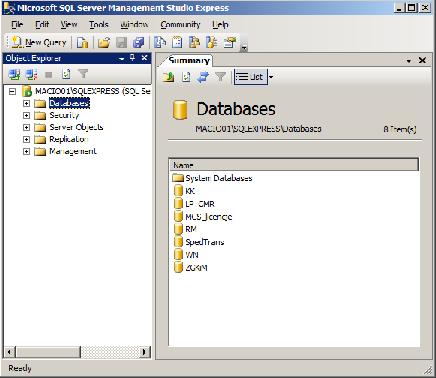Screen dimensions: 436x378
Task: Expand the Server Objects tree node
Action: (26, 127)
